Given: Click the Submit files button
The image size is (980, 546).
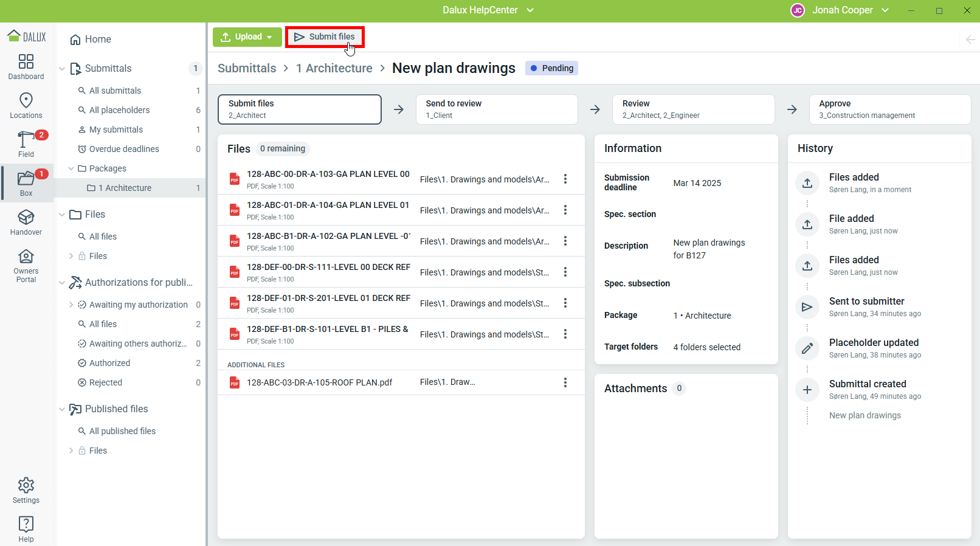Looking at the screenshot, I should (325, 37).
